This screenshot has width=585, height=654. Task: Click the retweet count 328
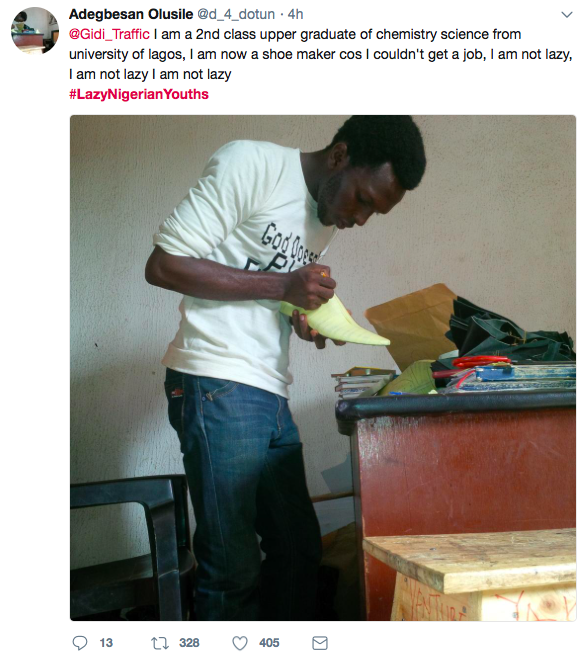pos(189,643)
